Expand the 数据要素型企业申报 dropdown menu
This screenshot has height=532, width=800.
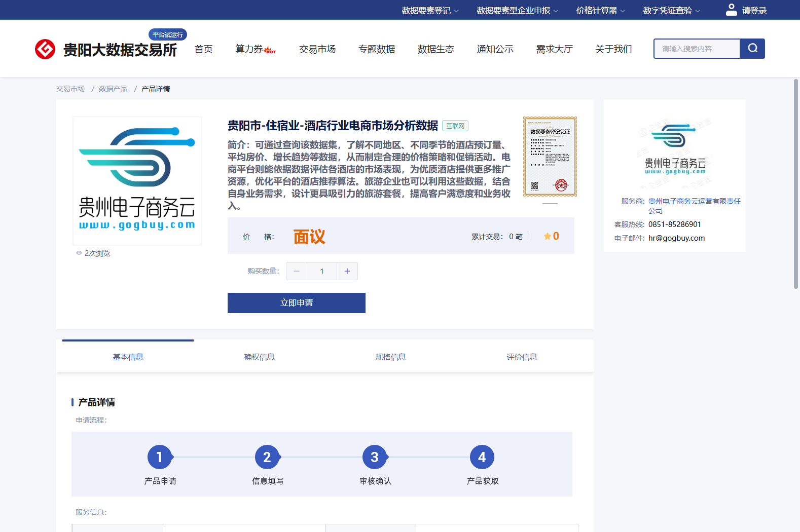[x=517, y=10]
